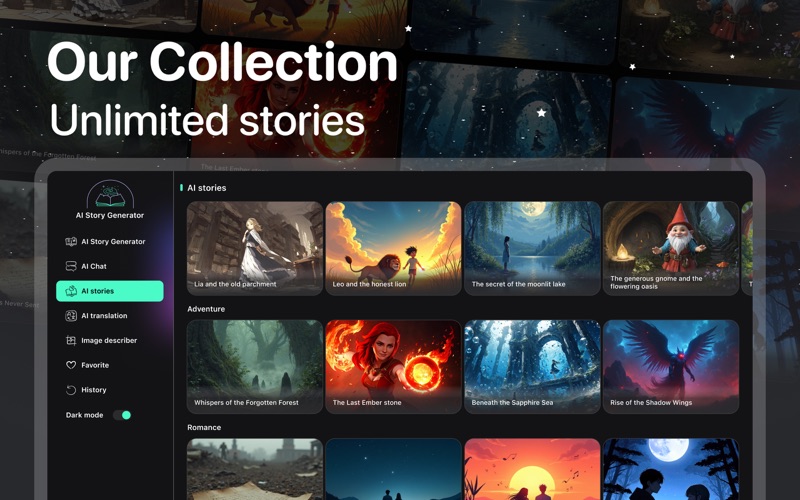The image size is (800, 500).
Task: Open the AI translation menu item
Action: coord(110,316)
